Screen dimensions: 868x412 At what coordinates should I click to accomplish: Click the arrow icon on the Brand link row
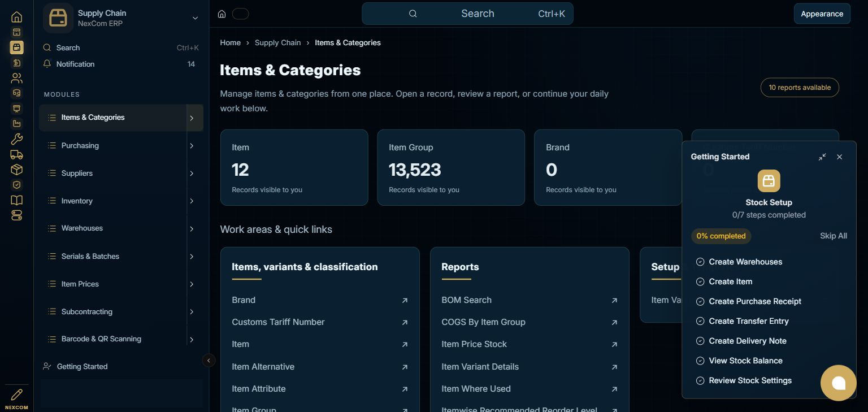405,301
